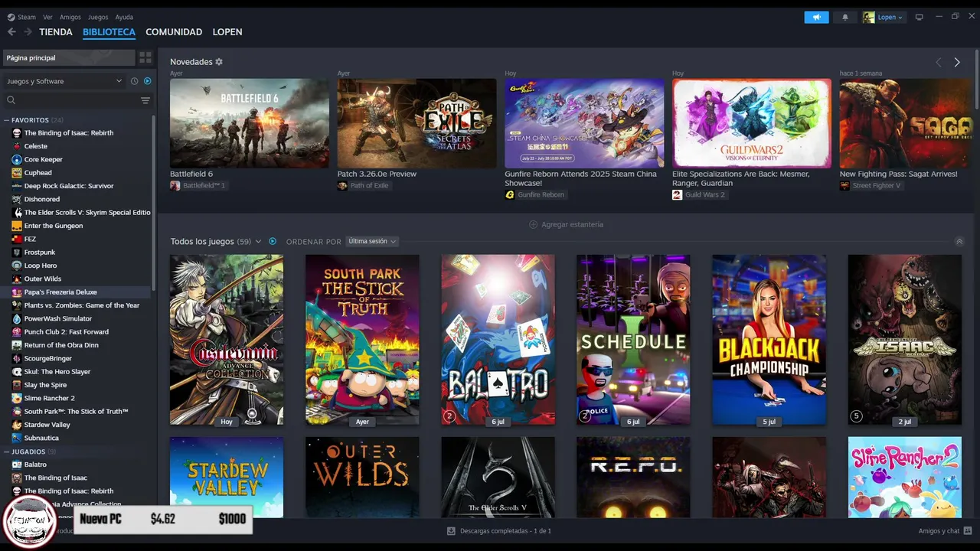Screen dimensions: 980x551
Task: Click the announcements megaphone icon
Action: [816, 17]
